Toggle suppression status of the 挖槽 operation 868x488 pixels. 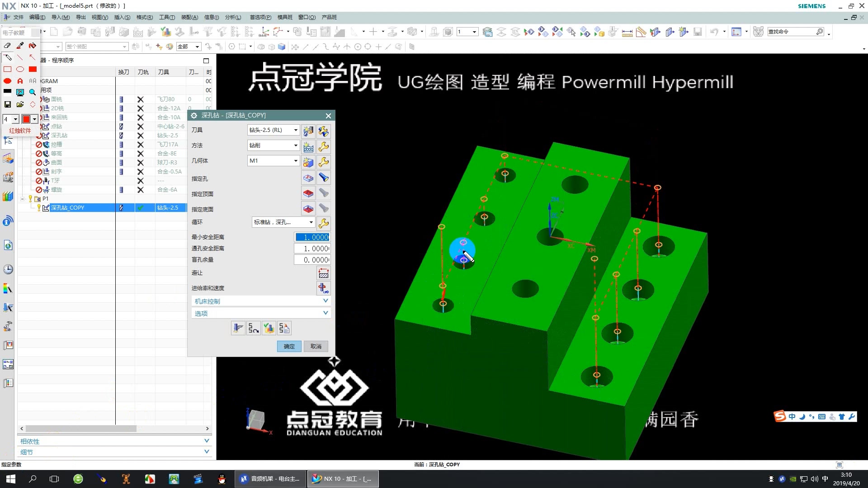[x=38, y=144]
